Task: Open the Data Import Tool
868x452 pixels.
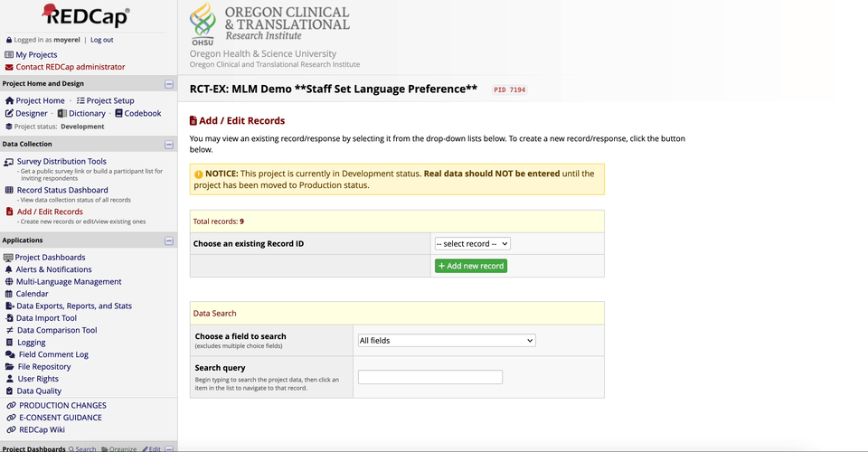Action: [x=46, y=318]
